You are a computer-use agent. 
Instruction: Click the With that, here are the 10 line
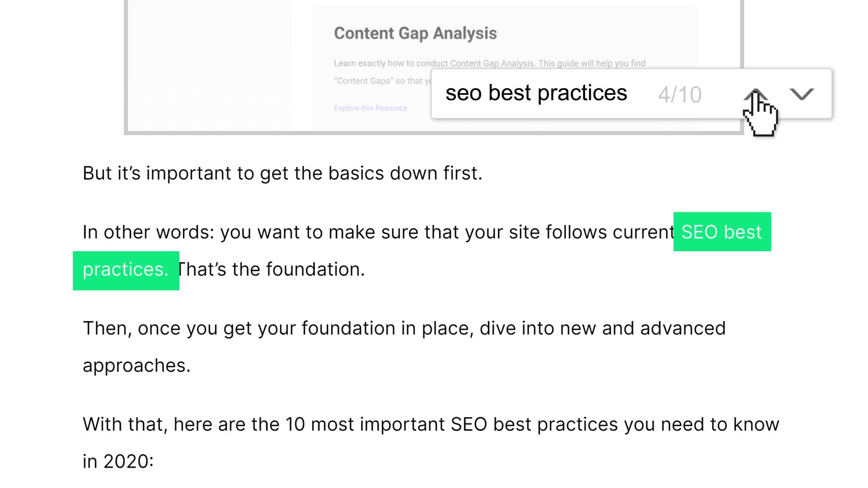431,425
